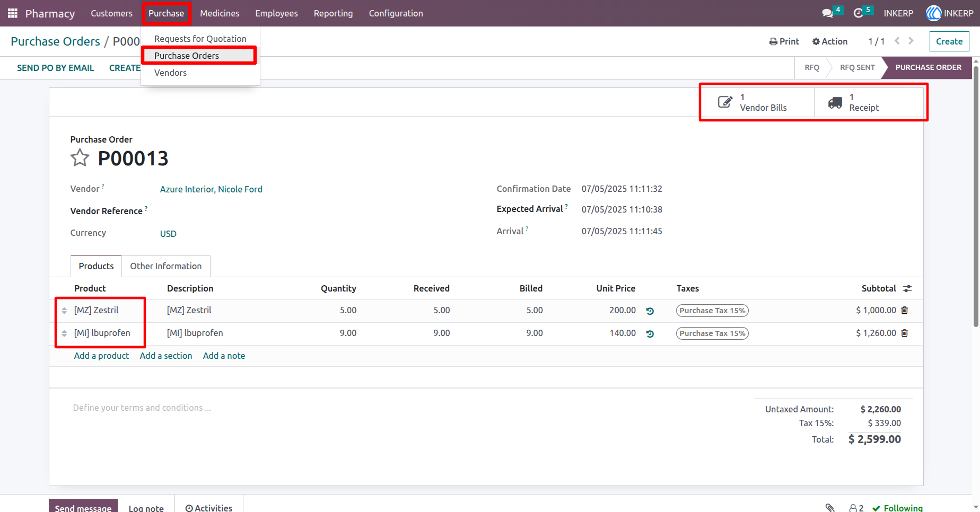The width and height of the screenshot is (980, 512).
Task: Toggle the Following subscription
Action: coord(897,508)
